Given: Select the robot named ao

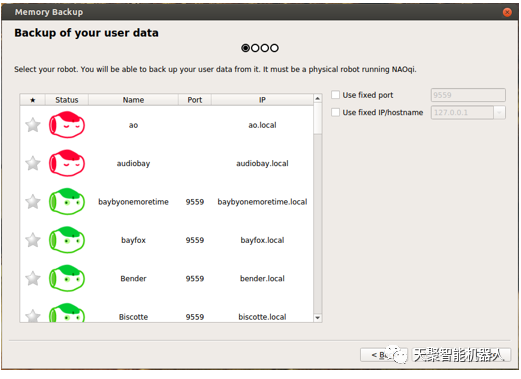Looking at the screenshot, I should coord(133,125).
